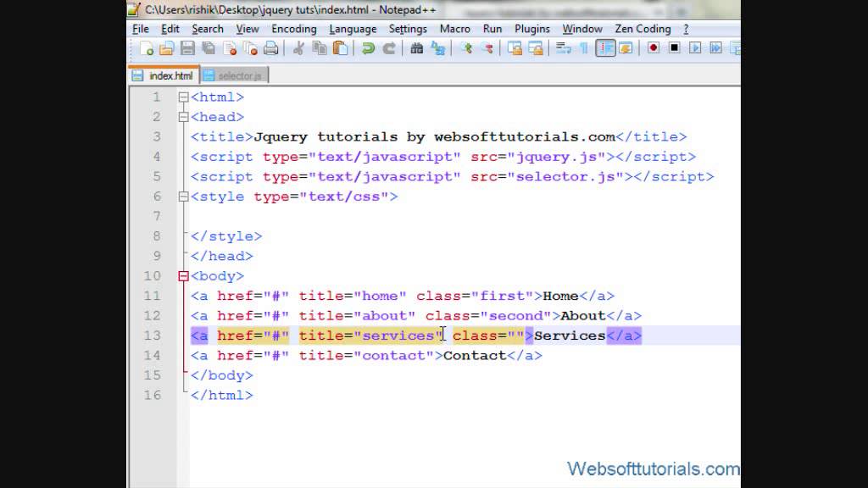Open the Run menu

[x=492, y=29]
